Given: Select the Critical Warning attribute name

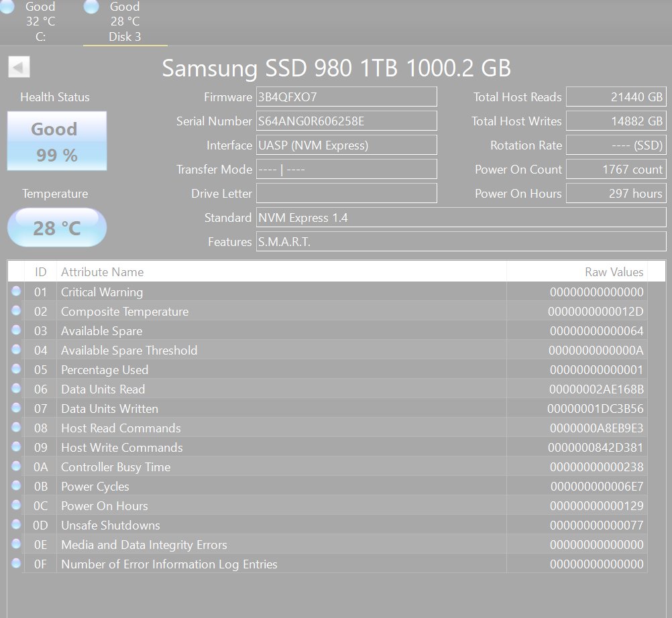Looking at the screenshot, I should (102, 292).
